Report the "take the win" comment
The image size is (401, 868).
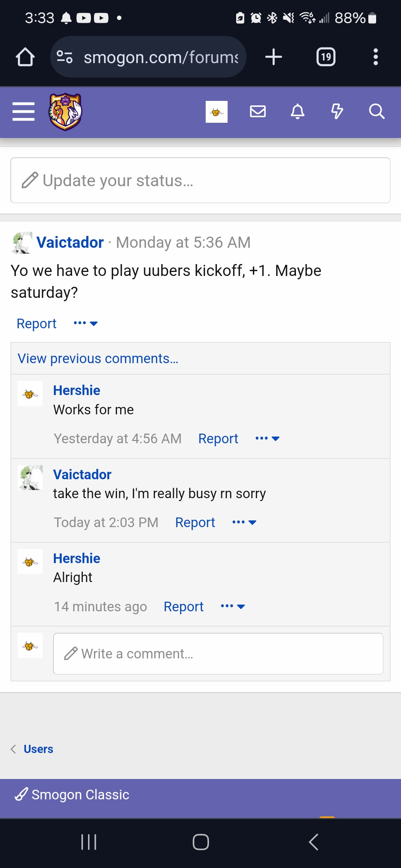195,523
